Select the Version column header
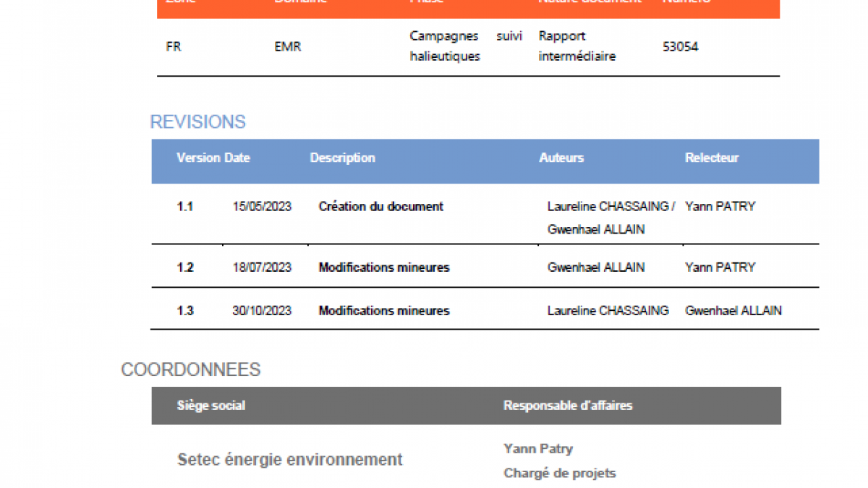The width and height of the screenshot is (868, 488). click(x=198, y=158)
